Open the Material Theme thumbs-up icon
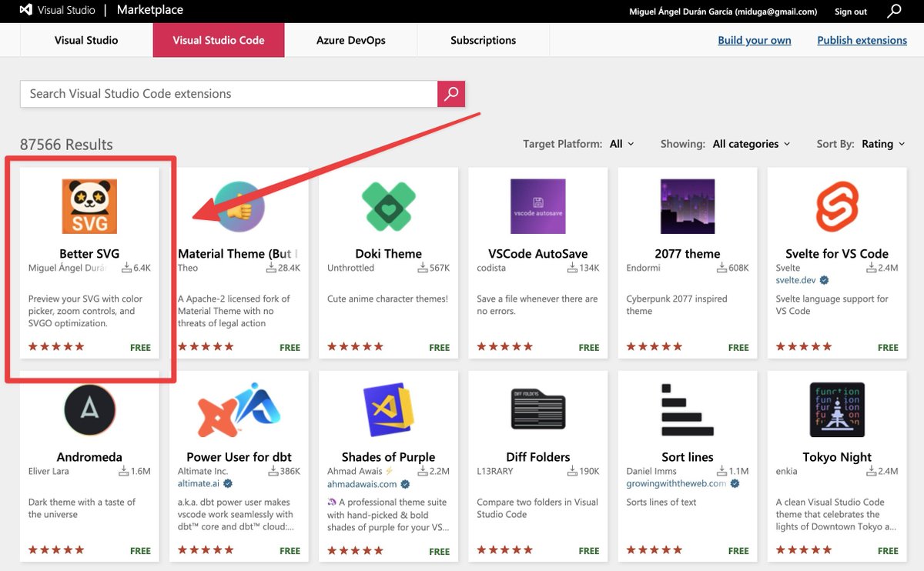The width and height of the screenshot is (924, 571). (x=239, y=206)
